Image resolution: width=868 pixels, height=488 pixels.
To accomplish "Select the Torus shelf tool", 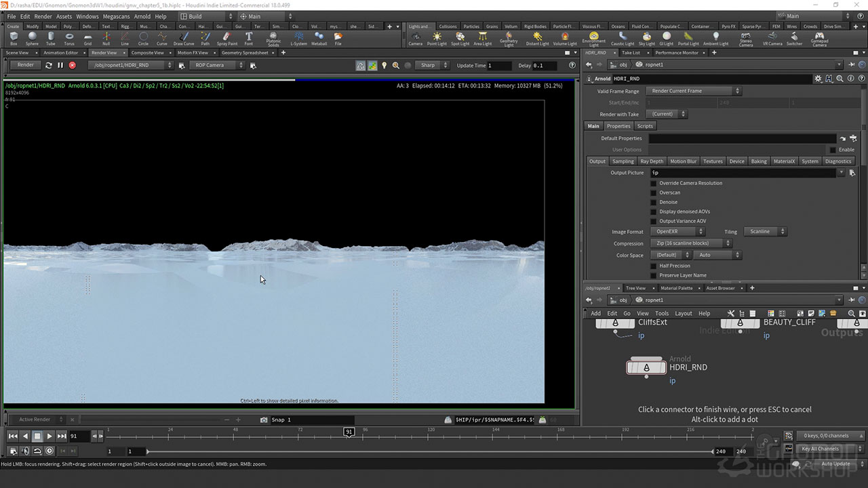I will (69, 38).
